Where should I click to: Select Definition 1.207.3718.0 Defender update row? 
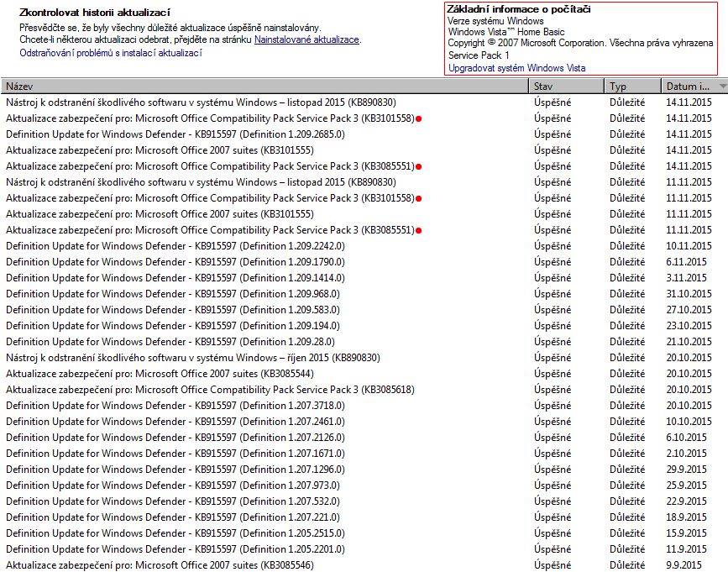(364, 406)
